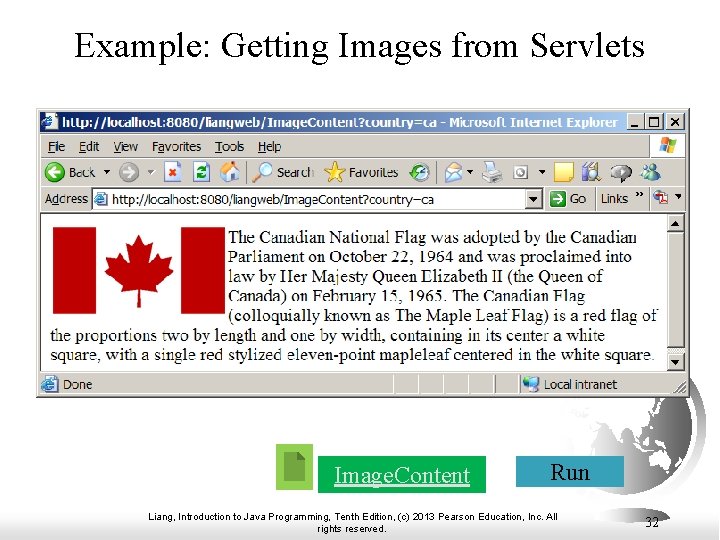Click the 'Local intranet' status text
This screenshot has height=540, width=720.
(580, 384)
